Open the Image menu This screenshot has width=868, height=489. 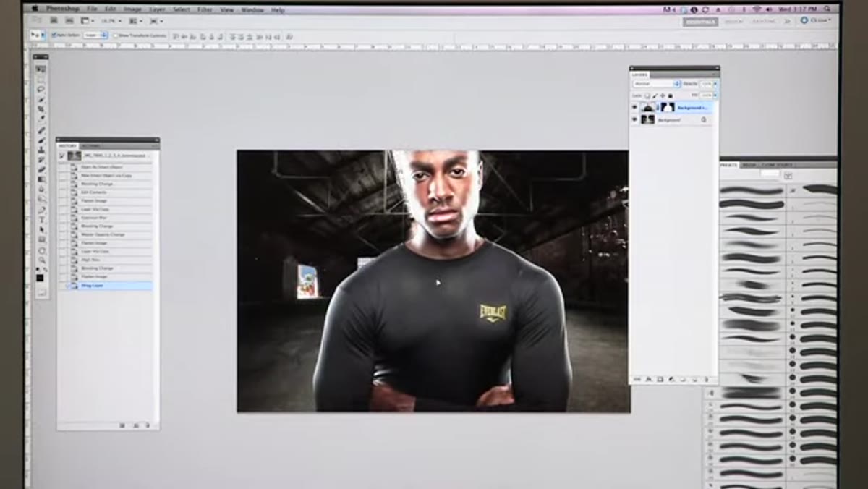pos(132,9)
